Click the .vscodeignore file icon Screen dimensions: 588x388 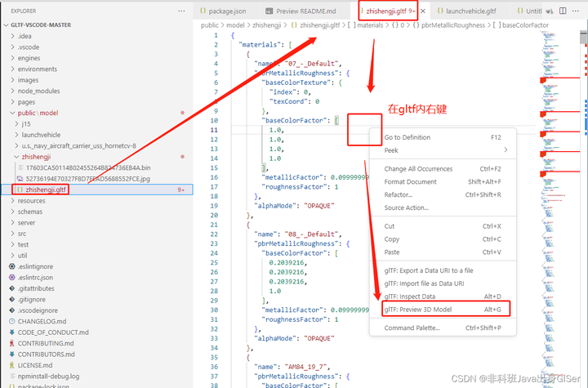pyautogui.click(x=12, y=310)
